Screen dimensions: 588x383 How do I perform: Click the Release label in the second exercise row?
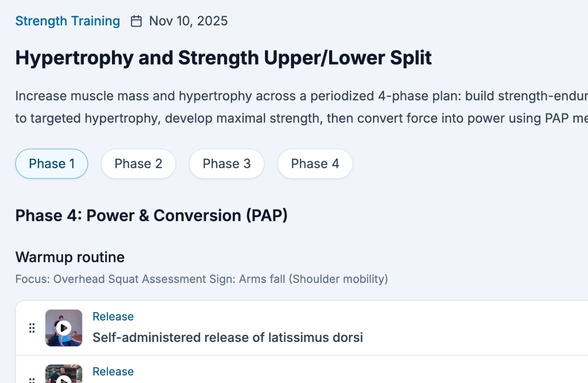tap(113, 371)
